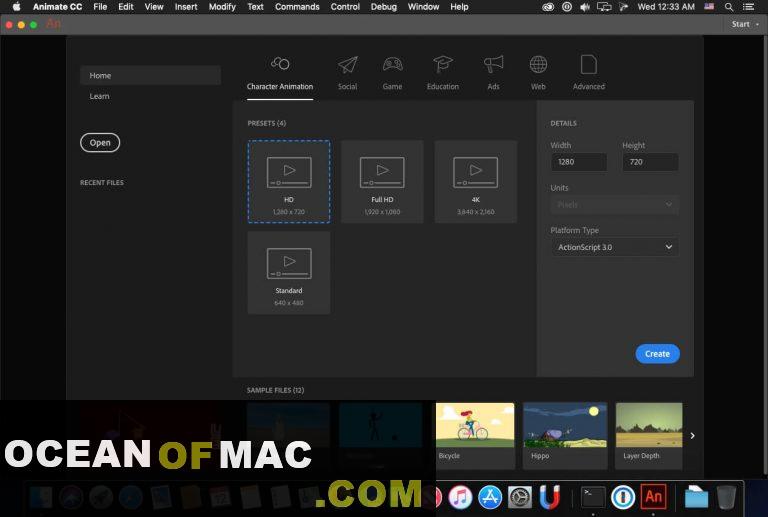Choose the Full HD 1,920 x 1,080 preset
The height and width of the screenshot is (517, 768).
[x=382, y=182]
